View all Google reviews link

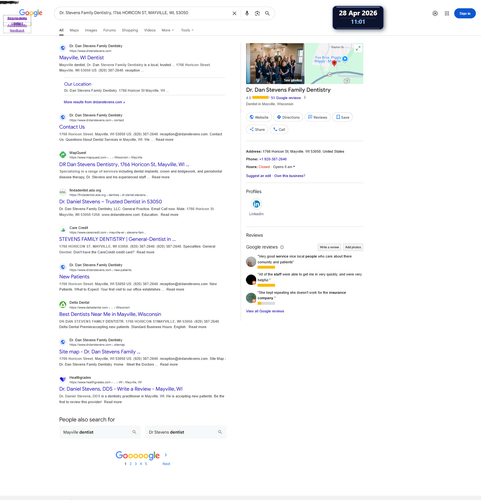click(x=265, y=311)
